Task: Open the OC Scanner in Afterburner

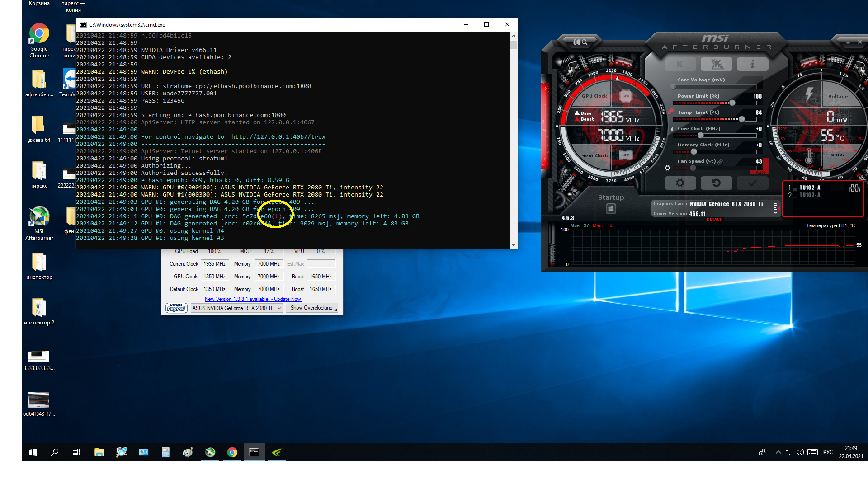Action: tap(580, 42)
